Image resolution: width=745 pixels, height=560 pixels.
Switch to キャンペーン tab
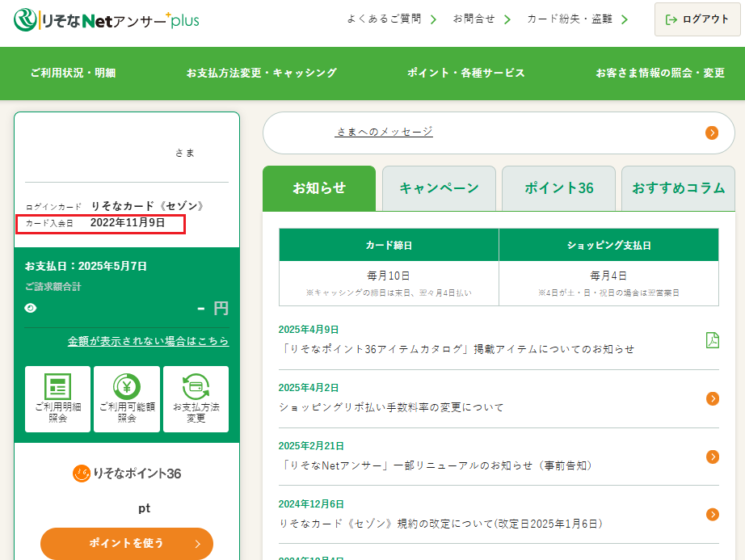point(439,188)
